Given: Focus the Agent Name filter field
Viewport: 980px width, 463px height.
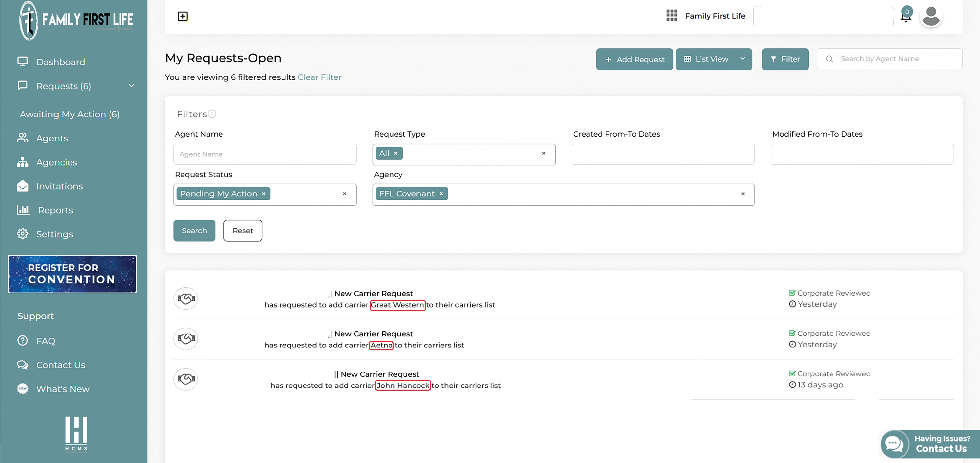Looking at the screenshot, I should 265,154.
